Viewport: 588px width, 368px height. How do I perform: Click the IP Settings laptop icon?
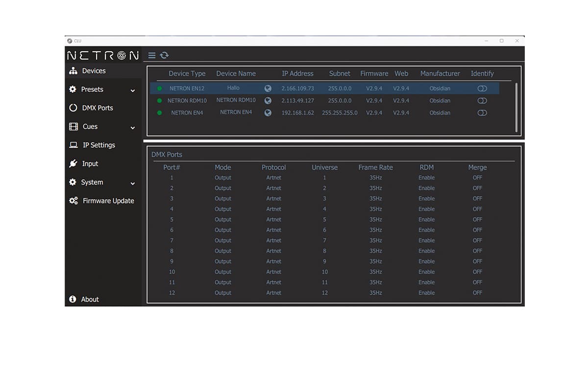pos(73,145)
